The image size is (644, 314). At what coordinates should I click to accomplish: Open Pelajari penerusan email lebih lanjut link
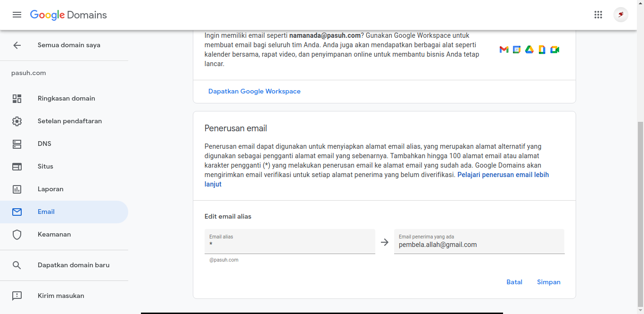click(x=503, y=175)
